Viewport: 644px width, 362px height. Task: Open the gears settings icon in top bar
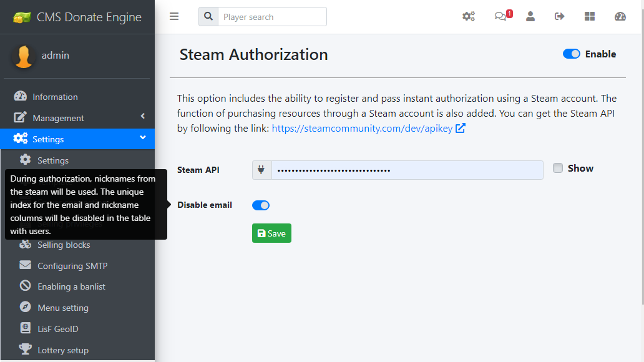click(469, 17)
